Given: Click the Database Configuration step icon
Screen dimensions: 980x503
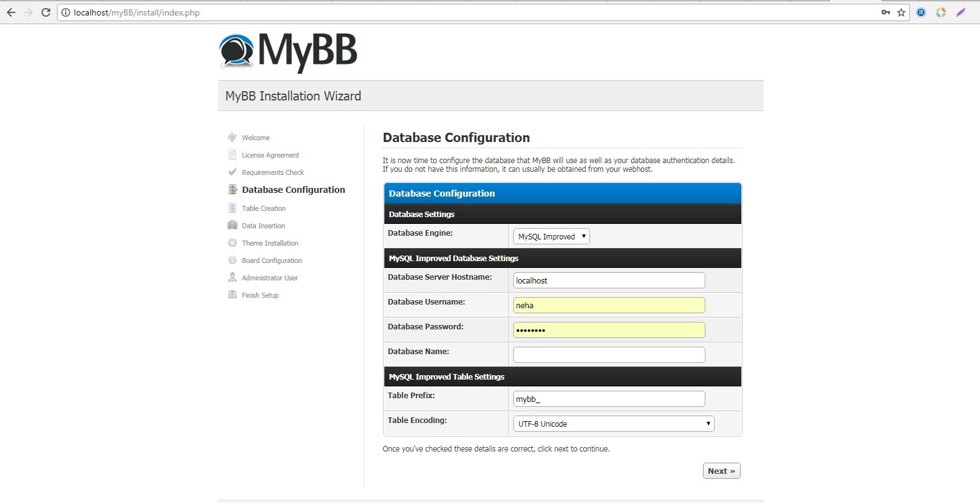Looking at the screenshot, I should point(232,189).
